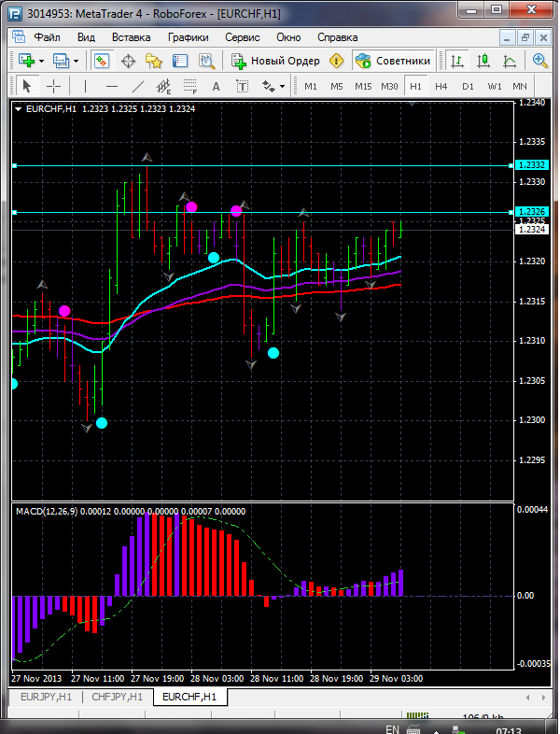Zoom in on the chart

point(539,61)
